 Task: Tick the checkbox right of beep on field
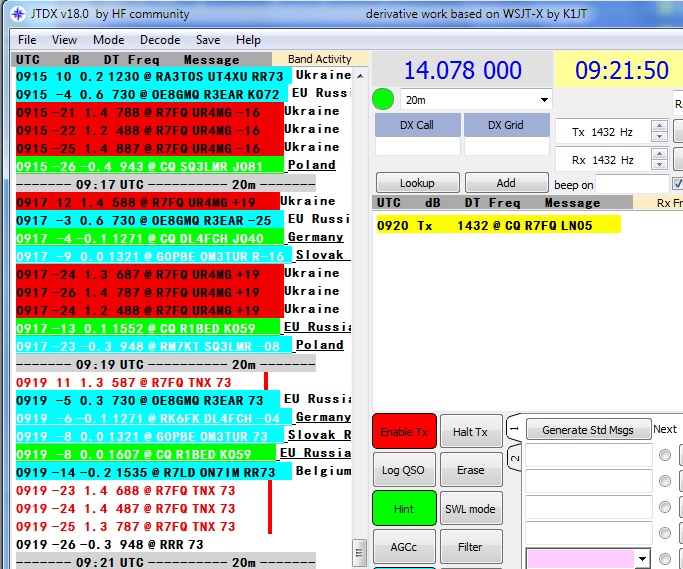[678, 184]
